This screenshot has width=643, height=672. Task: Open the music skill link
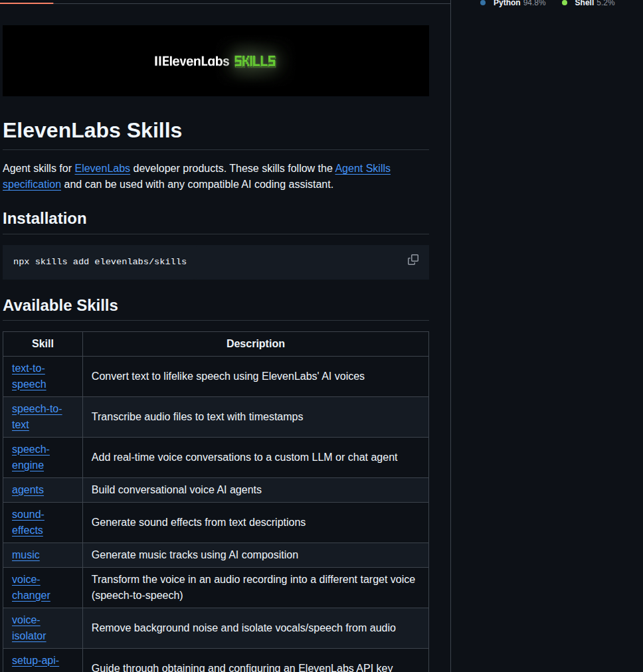(x=26, y=555)
